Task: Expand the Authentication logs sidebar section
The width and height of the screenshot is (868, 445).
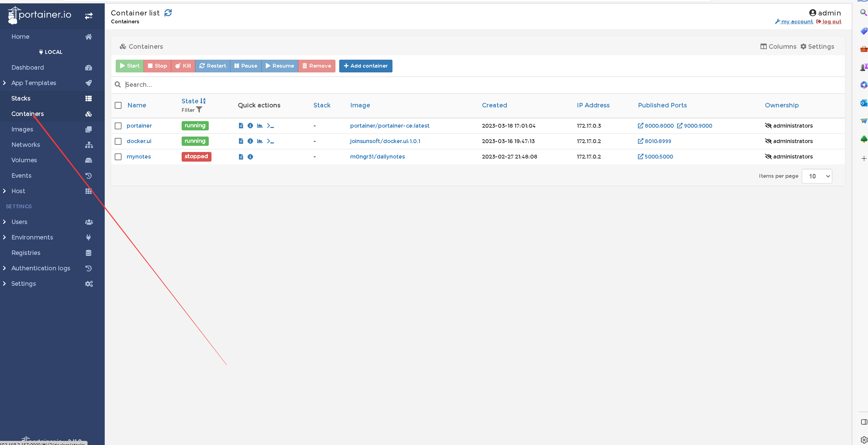Action: [4, 268]
